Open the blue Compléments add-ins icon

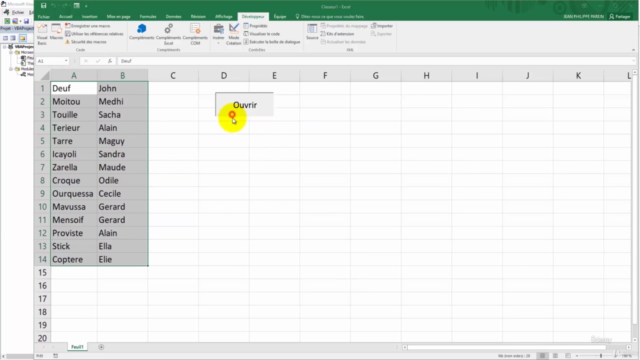pyautogui.click(x=142, y=32)
